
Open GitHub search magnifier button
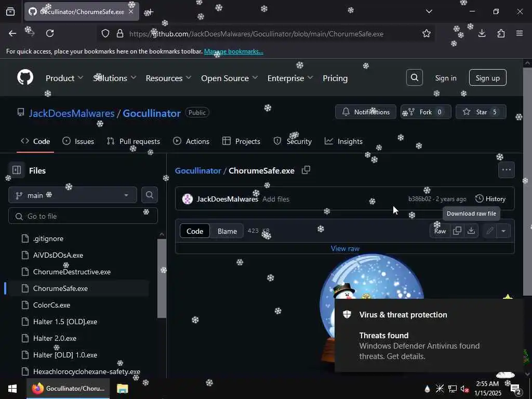click(414, 78)
